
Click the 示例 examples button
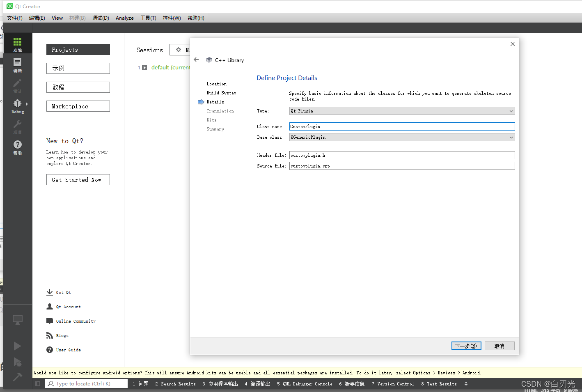click(x=78, y=68)
